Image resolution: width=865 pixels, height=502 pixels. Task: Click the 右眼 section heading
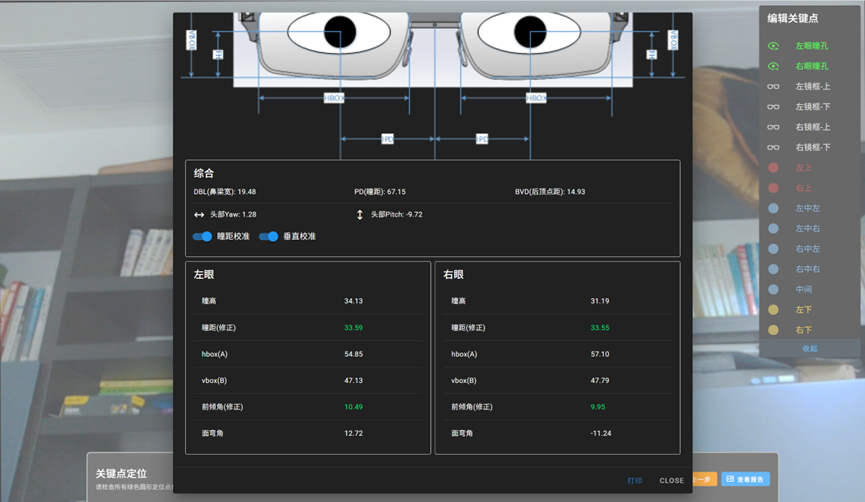[453, 275]
